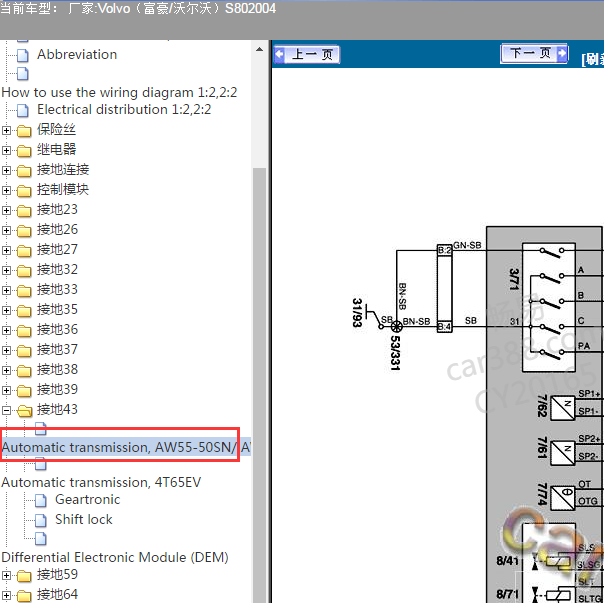Select the 接地23 tree label
This screenshot has width=604, height=603.
coord(57,210)
